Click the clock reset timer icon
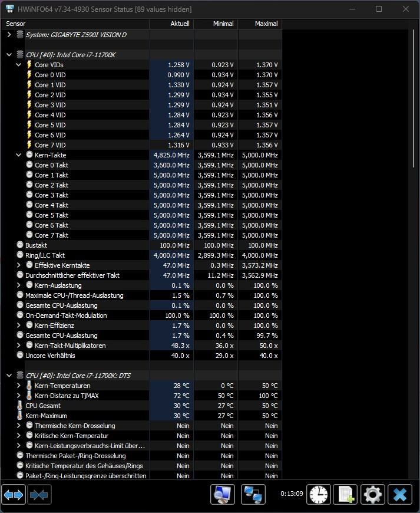 point(318,494)
